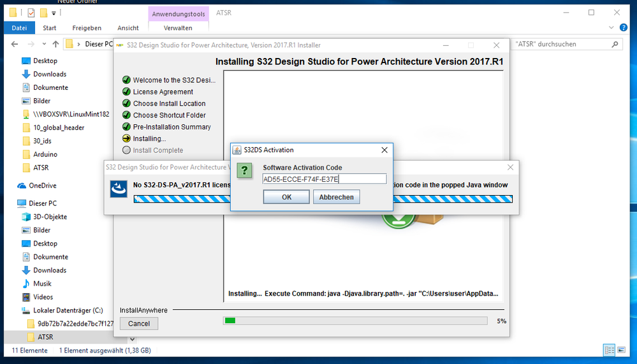
Task: Click the installer overall progress bar
Action: click(355, 321)
